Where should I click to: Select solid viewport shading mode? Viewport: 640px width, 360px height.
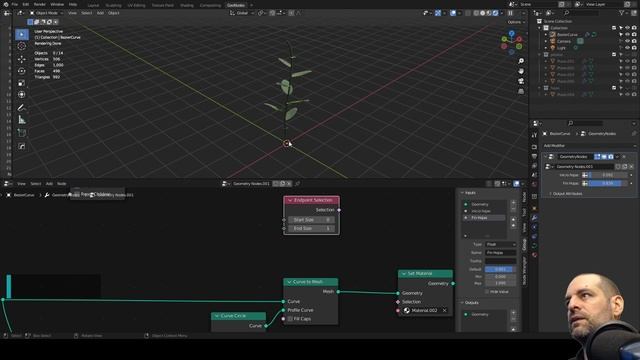(482, 13)
